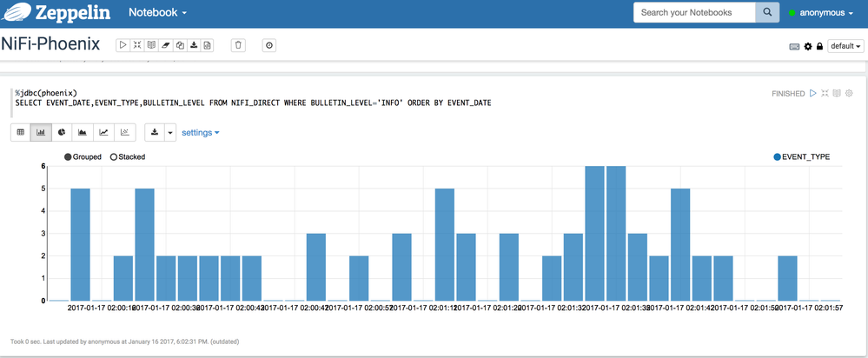This screenshot has height=358, width=868.
Task: Clone this note using the copy icon
Action: click(x=179, y=45)
